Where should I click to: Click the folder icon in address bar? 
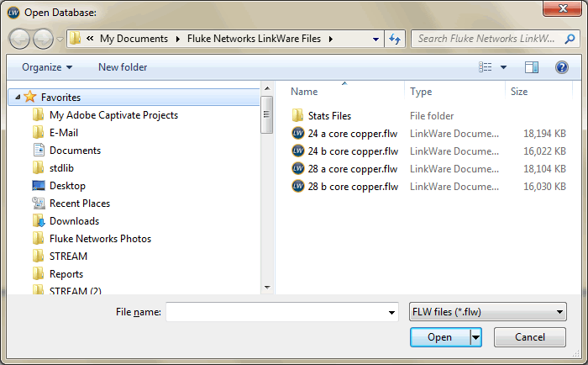pyautogui.click(x=76, y=39)
